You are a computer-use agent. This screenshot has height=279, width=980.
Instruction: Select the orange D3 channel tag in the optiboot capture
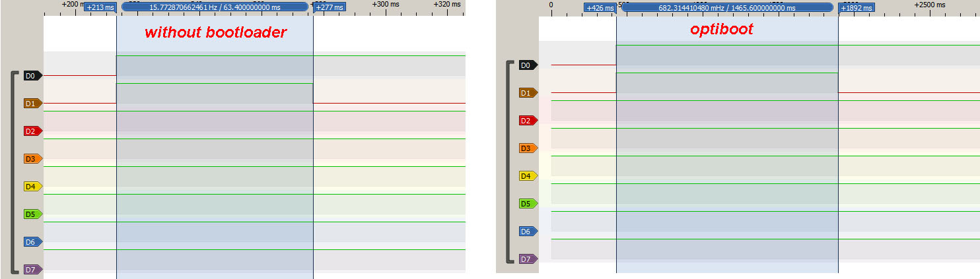coord(527,148)
